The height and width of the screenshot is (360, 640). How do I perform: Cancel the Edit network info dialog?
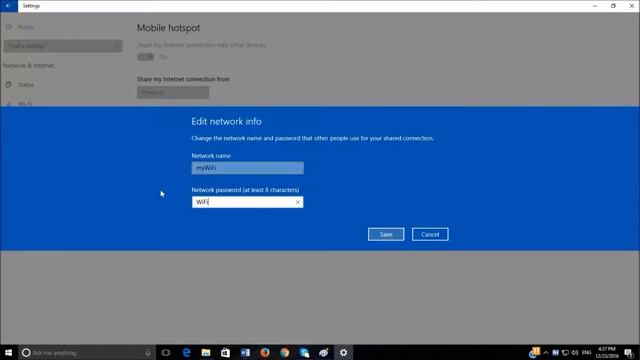point(430,234)
